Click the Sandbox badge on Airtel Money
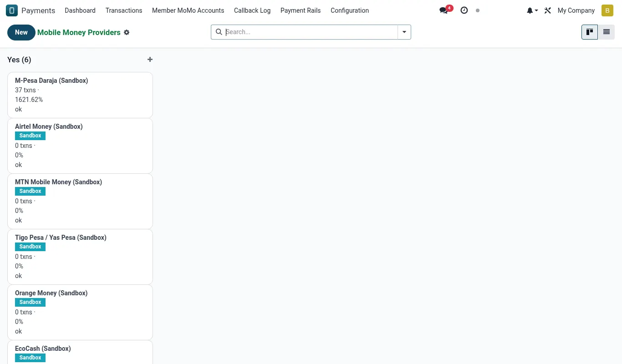 31,136
